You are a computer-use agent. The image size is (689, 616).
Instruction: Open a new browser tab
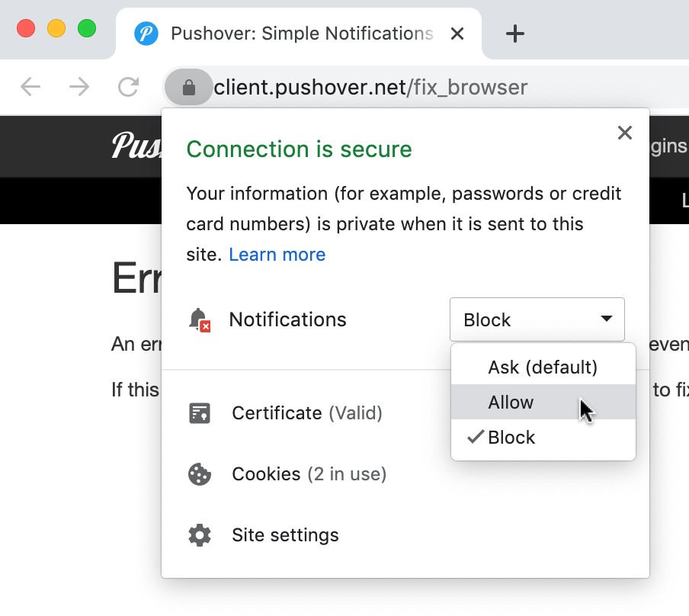click(x=514, y=34)
